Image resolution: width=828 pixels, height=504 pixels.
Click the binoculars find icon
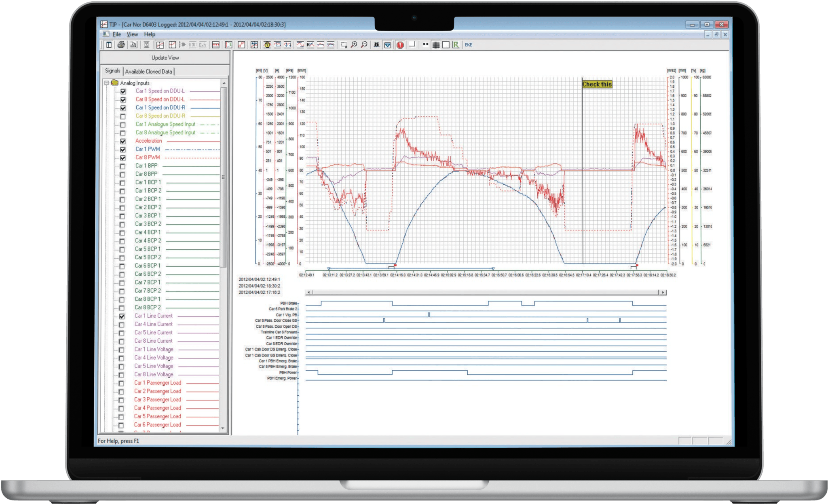click(x=376, y=45)
